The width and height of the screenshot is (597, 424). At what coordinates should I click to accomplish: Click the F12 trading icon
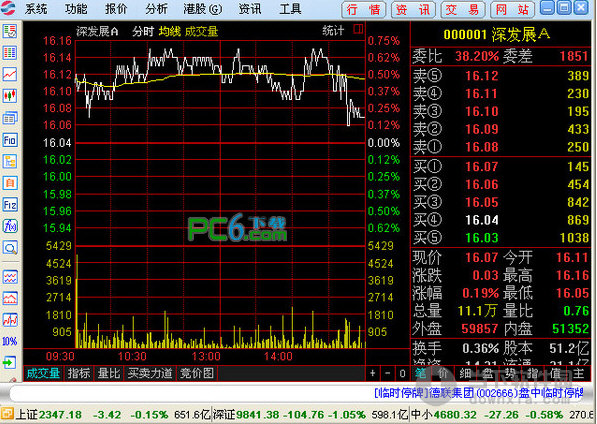(x=10, y=205)
